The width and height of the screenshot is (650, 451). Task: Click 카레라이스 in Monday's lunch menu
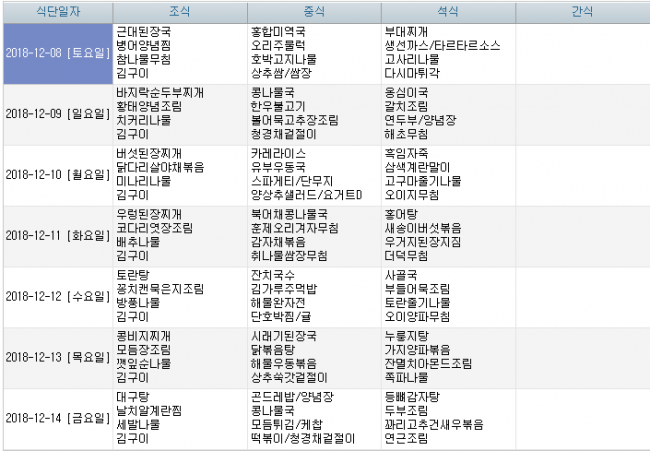[x=279, y=153]
